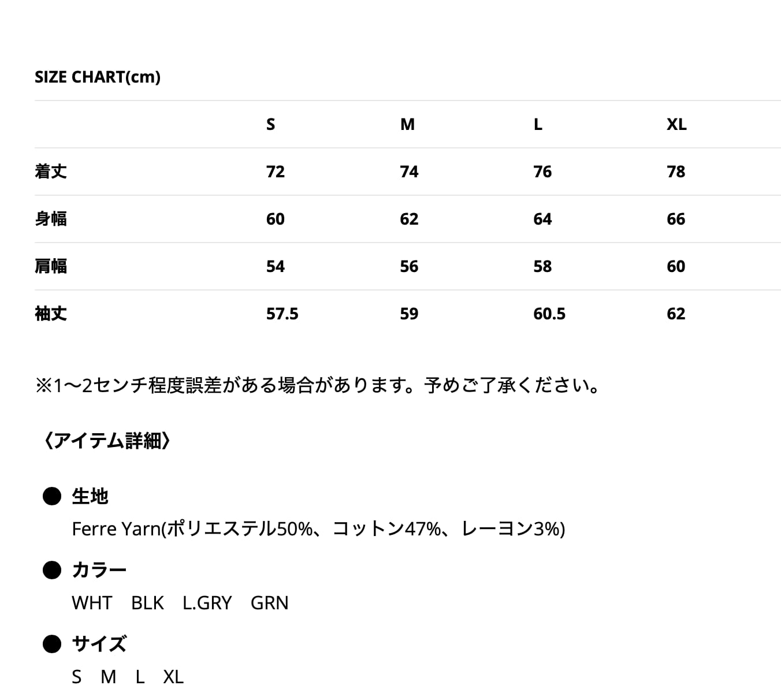Select the M column header in the size chart
The width and height of the screenshot is (781, 700).
[x=407, y=124]
